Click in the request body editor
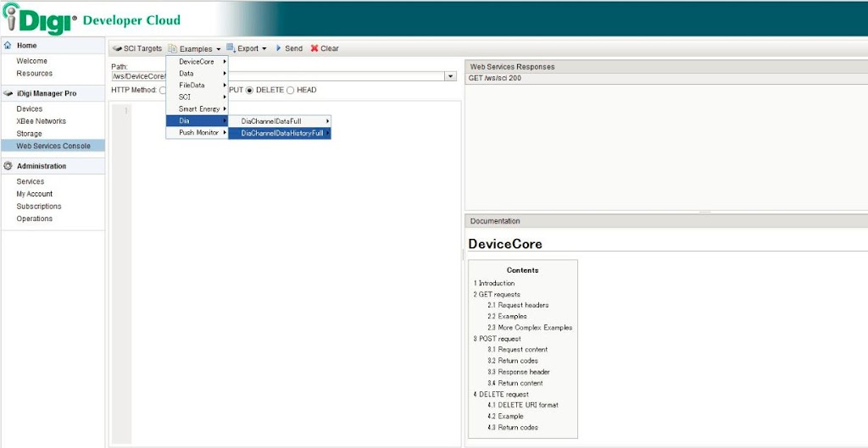 click(x=296, y=274)
